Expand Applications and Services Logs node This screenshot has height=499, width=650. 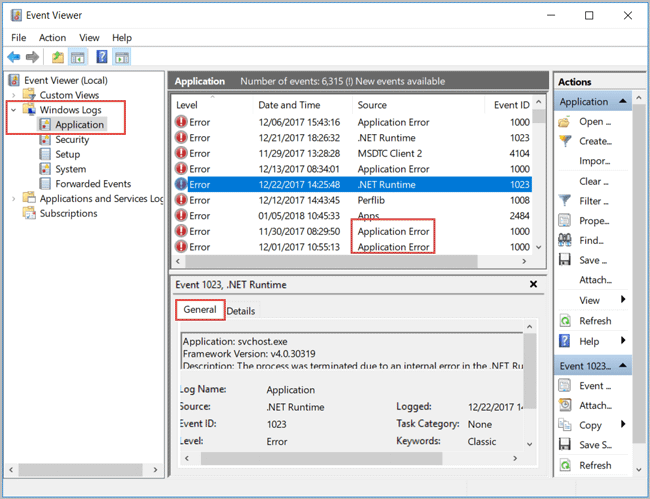point(14,199)
